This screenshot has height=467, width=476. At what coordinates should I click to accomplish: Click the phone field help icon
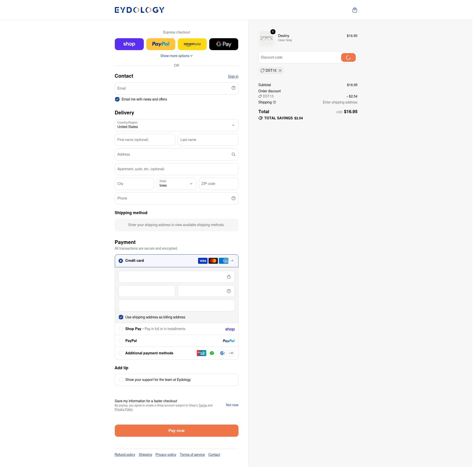click(233, 198)
